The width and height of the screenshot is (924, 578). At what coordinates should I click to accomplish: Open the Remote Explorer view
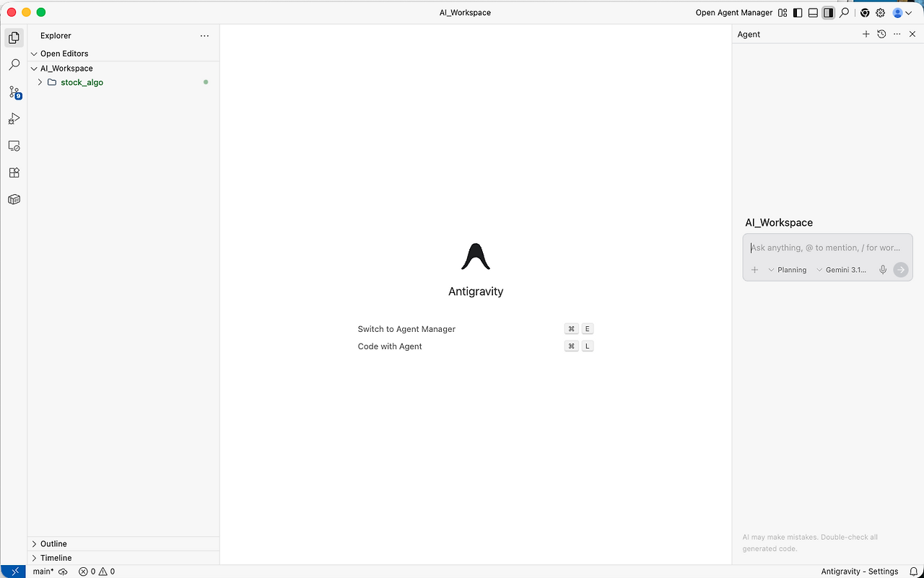click(x=14, y=146)
